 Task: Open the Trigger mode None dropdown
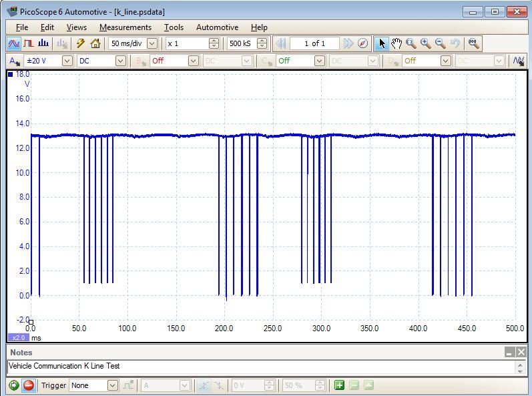click(112, 385)
